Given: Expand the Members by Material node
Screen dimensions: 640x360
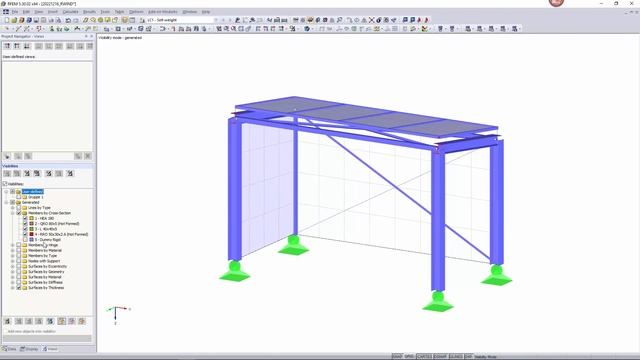Looking at the screenshot, I should pyautogui.click(x=13, y=250).
